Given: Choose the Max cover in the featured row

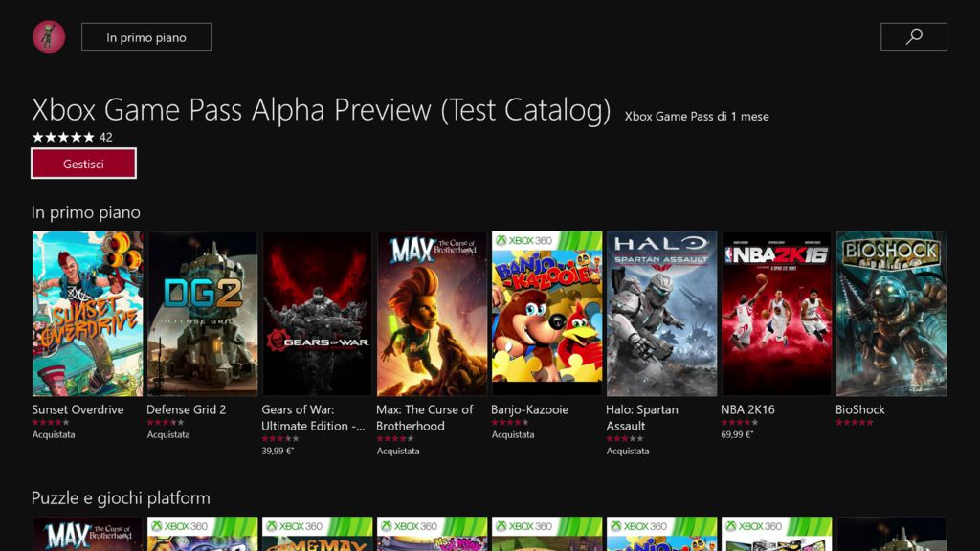Looking at the screenshot, I should tap(432, 313).
